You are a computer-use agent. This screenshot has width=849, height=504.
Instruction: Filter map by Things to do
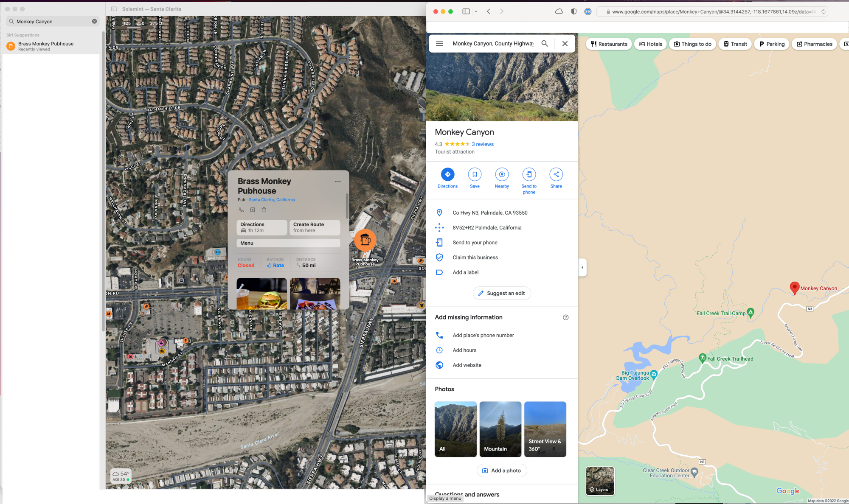(693, 44)
